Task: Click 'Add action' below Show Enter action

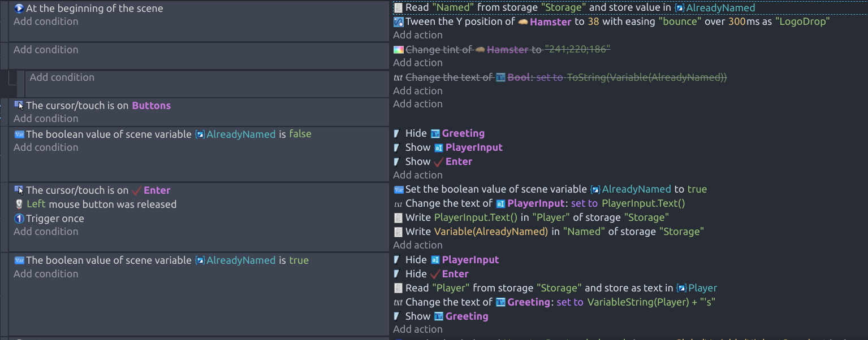Action: (x=418, y=175)
